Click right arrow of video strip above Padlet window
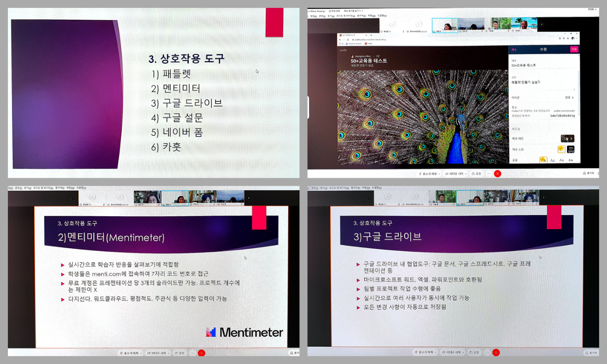The width and height of the screenshot is (607, 364). coord(542,24)
